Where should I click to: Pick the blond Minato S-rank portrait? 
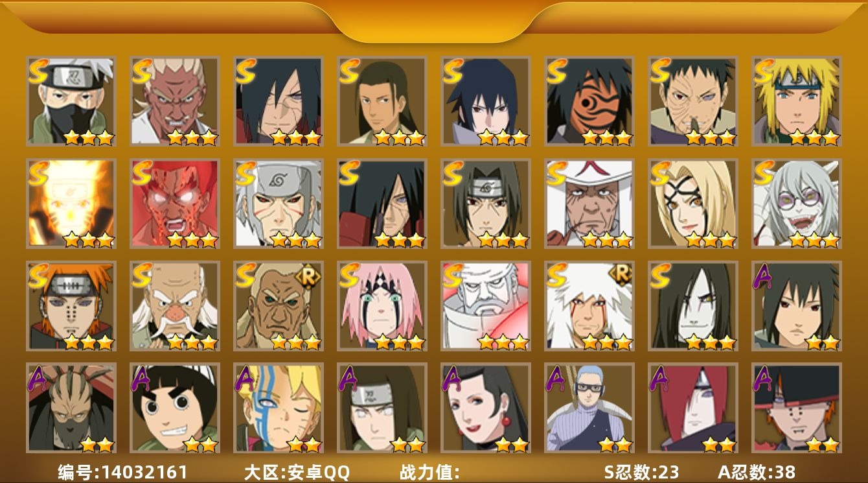(x=797, y=101)
